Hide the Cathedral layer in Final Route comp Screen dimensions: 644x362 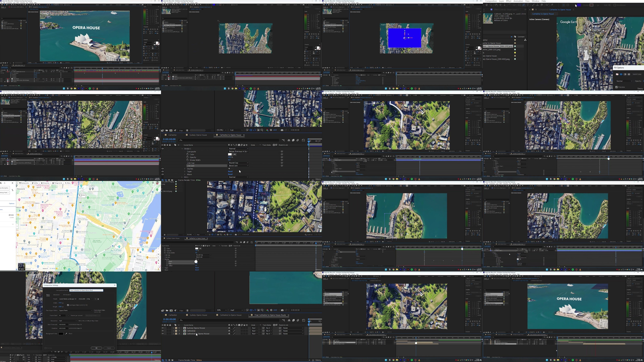click(x=162, y=331)
